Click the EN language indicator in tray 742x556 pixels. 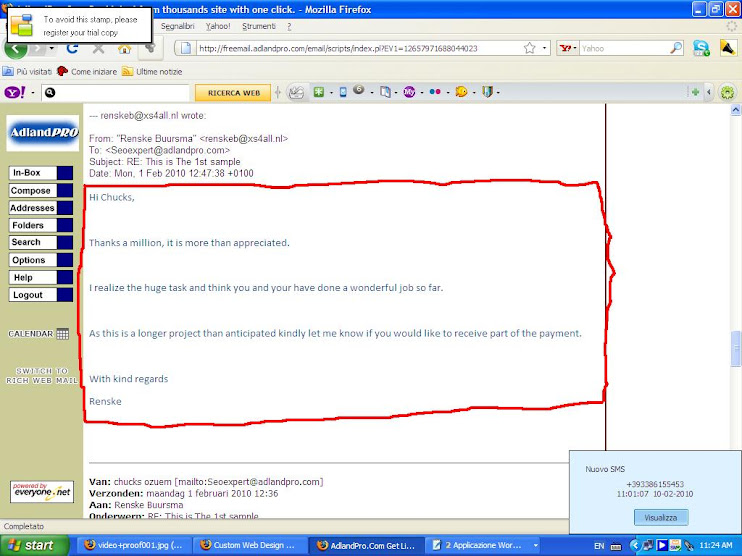599,546
